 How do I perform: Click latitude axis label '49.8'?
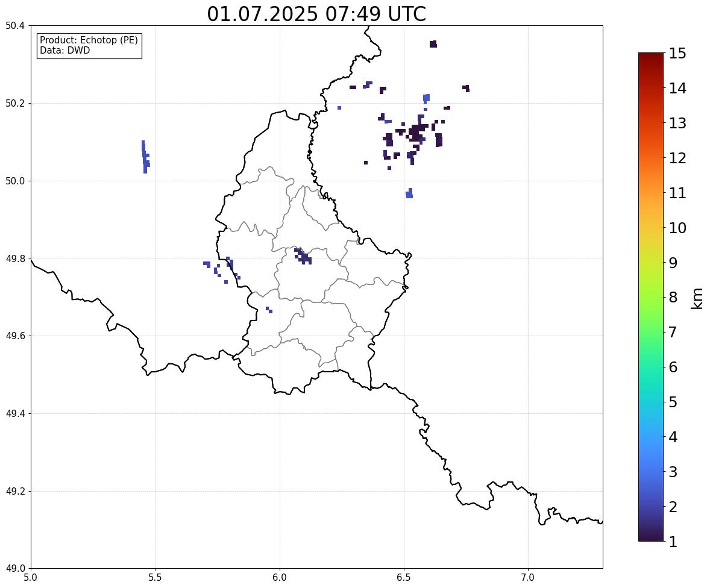(x=15, y=258)
